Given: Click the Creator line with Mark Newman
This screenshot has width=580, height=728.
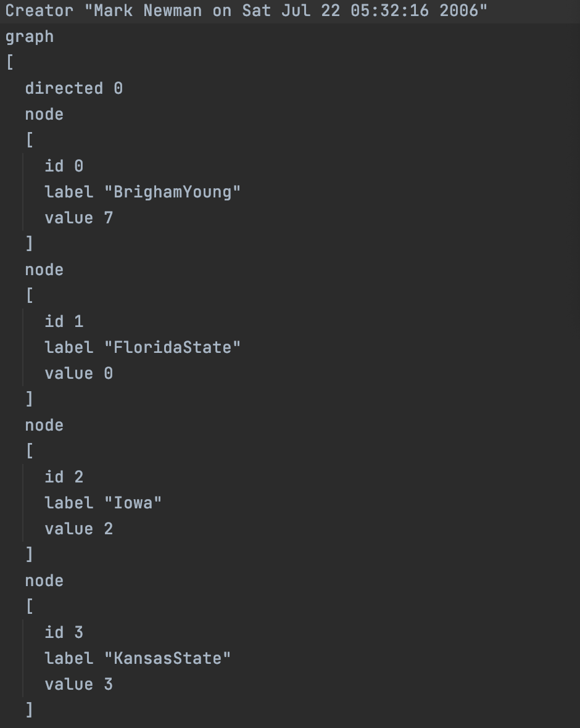Looking at the screenshot, I should click(x=246, y=10).
